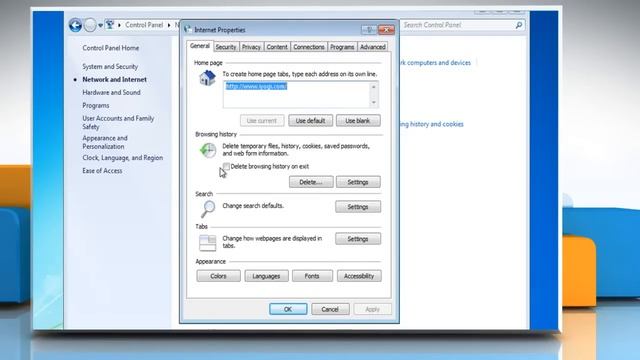Go to the Advanced tab

pos(373,47)
